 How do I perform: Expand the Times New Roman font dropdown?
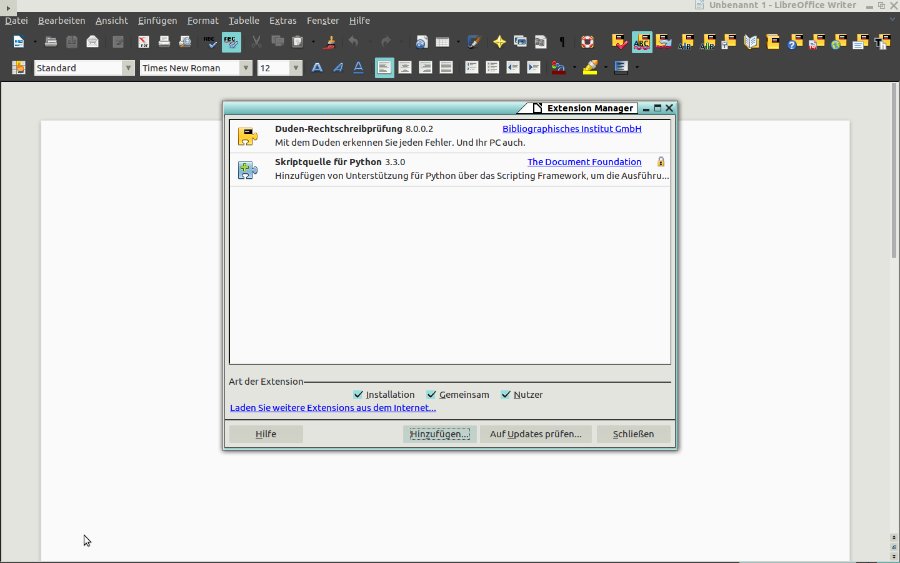click(x=244, y=68)
